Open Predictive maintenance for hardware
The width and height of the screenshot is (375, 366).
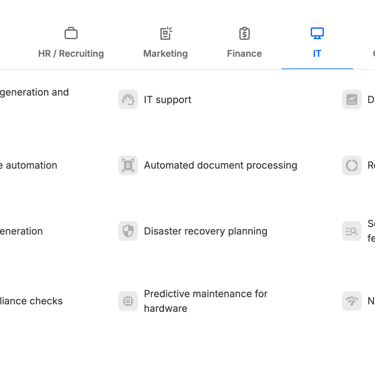[205, 301]
